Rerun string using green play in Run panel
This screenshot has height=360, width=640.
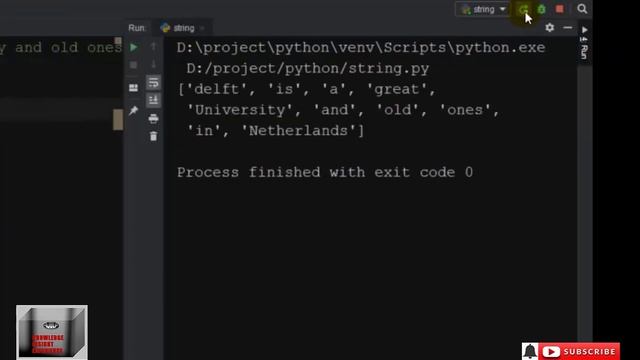(x=133, y=47)
